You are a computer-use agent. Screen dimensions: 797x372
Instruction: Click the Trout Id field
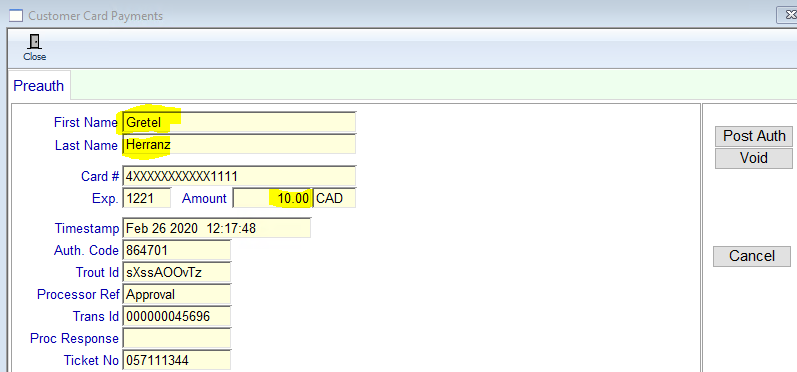coord(176,272)
